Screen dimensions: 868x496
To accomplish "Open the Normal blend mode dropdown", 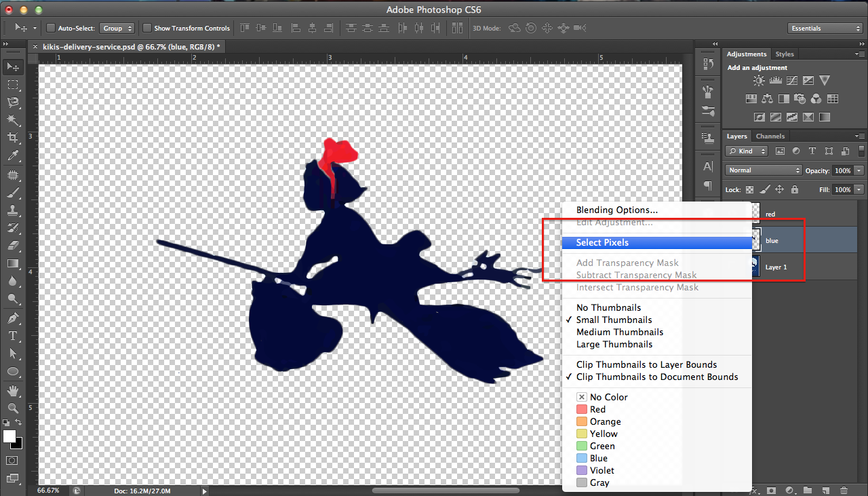I will (764, 170).
